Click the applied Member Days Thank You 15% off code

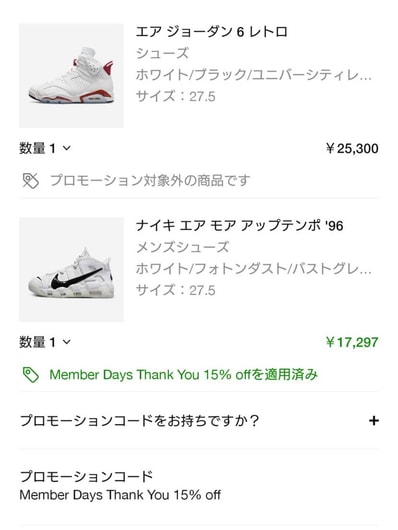(x=120, y=495)
